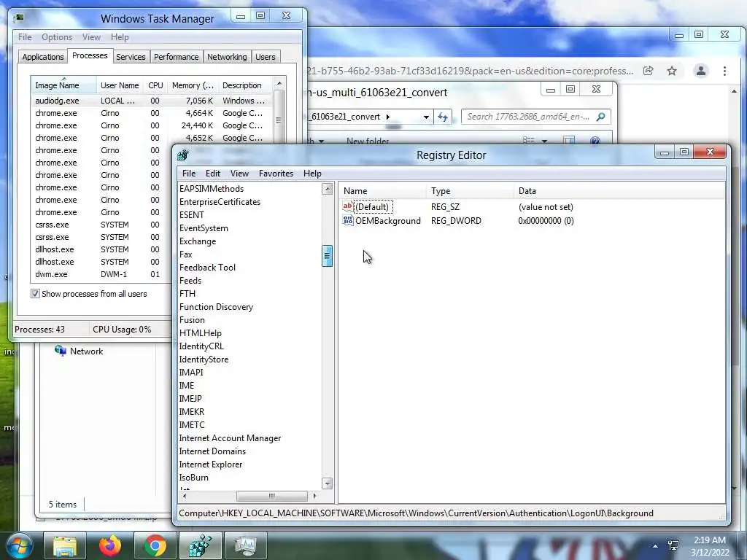Sort registry values by Name column
Viewport: 747px width, 560px height.
(x=382, y=191)
